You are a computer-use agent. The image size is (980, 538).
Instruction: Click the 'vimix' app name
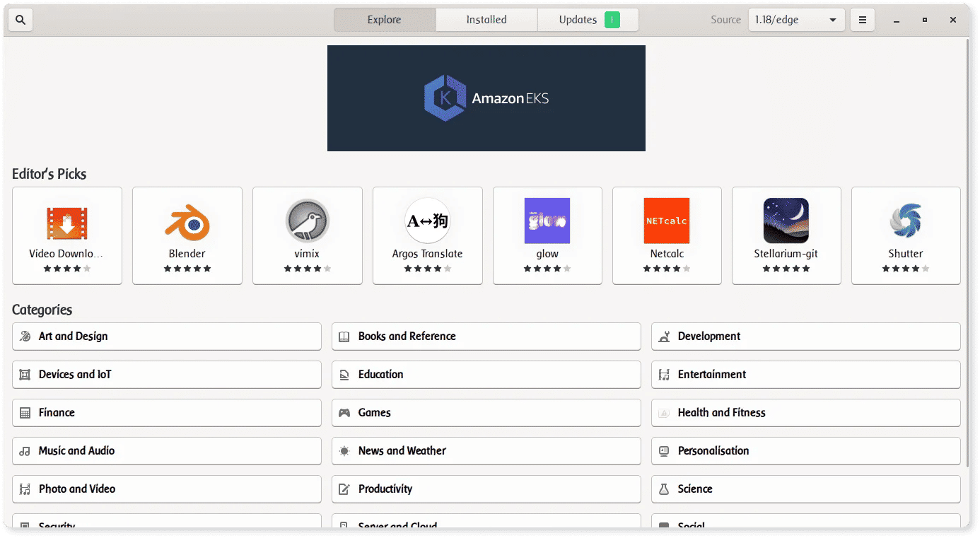(308, 254)
